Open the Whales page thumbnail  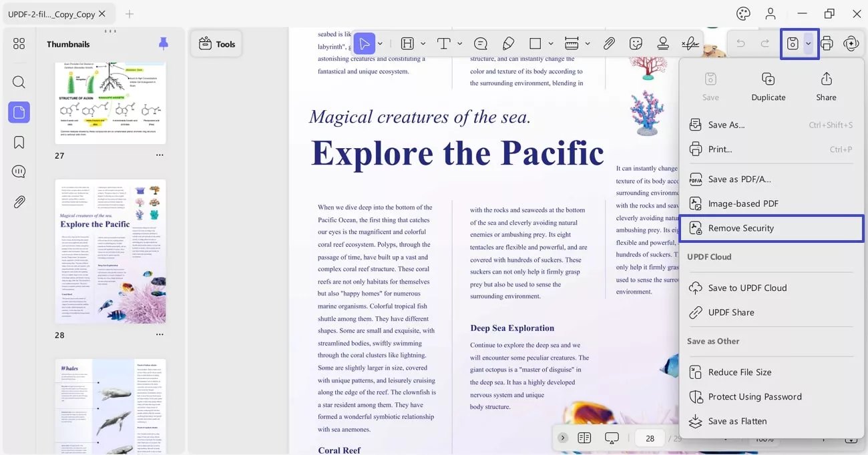tap(110, 406)
